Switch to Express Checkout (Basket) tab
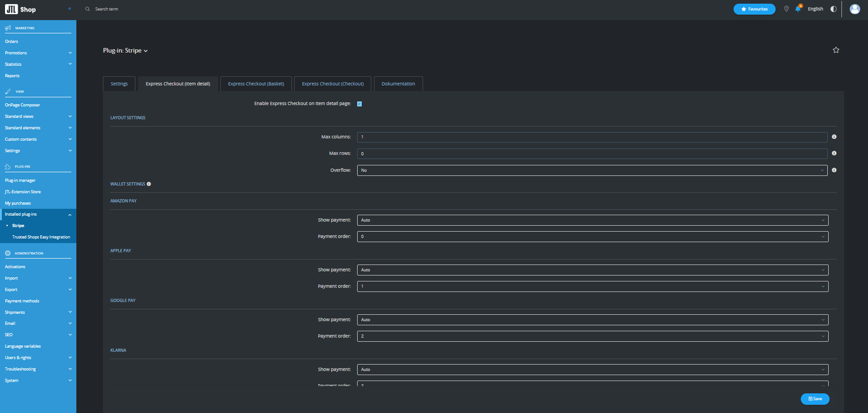This screenshot has height=413, width=868. [x=256, y=84]
